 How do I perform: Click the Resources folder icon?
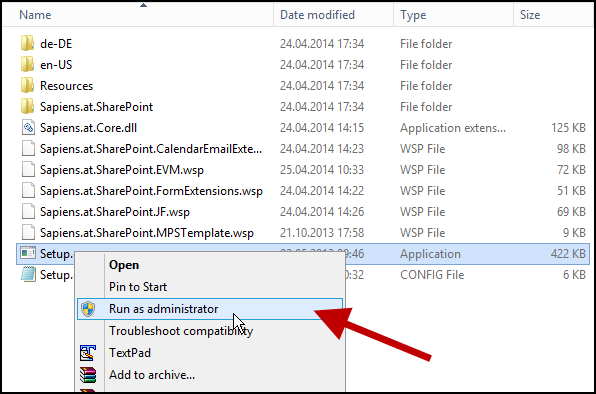(x=27, y=85)
